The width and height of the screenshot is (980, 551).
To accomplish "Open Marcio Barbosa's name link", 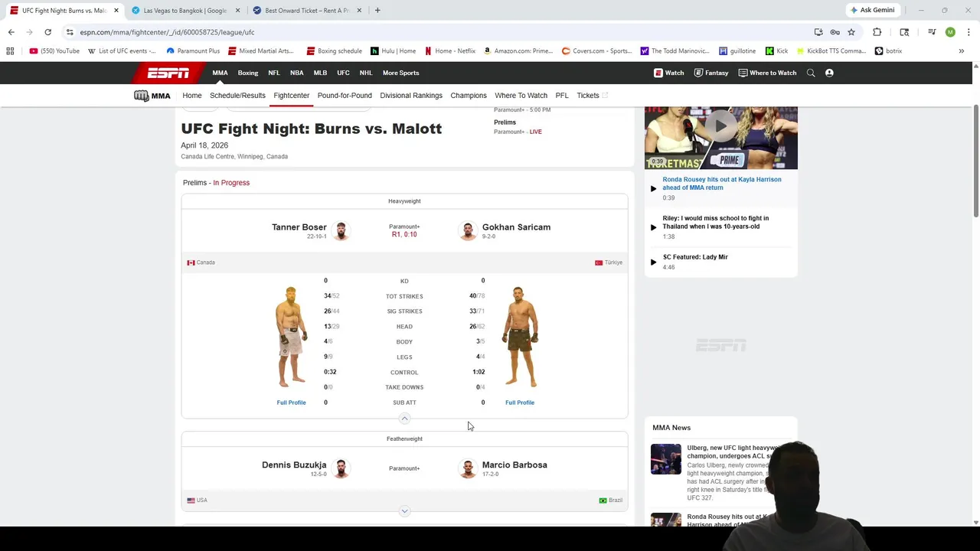I will click(514, 465).
